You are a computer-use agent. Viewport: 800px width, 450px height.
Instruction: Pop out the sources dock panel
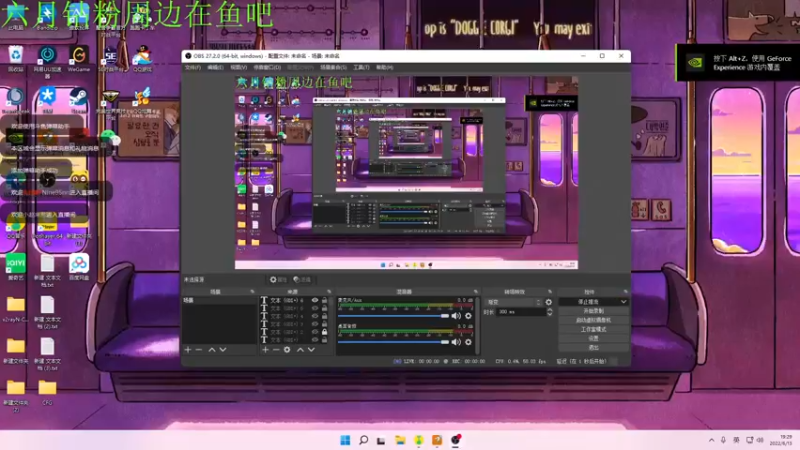click(x=329, y=292)
